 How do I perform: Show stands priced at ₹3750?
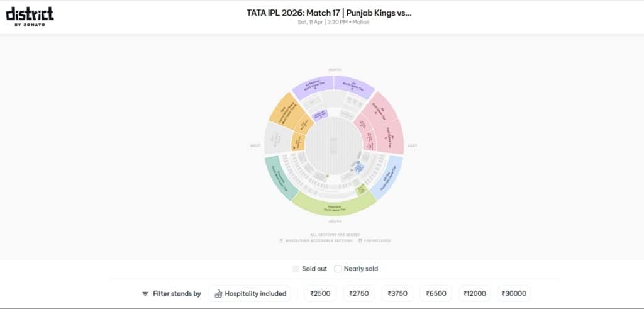point(397,294)
